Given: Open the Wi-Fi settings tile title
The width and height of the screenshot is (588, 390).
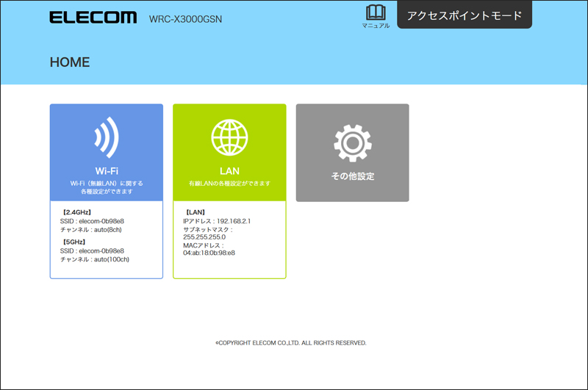Looking at the screenshot, I should pyautogui.click(x=107, y=171).
